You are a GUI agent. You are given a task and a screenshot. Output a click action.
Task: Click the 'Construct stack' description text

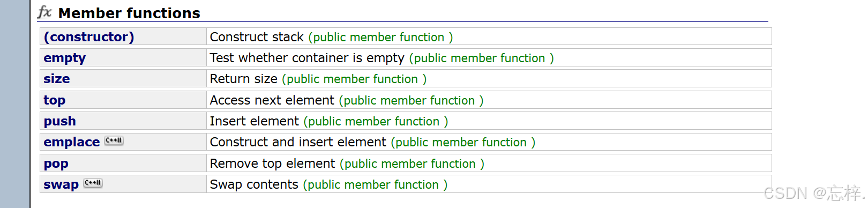click(257, 37)
